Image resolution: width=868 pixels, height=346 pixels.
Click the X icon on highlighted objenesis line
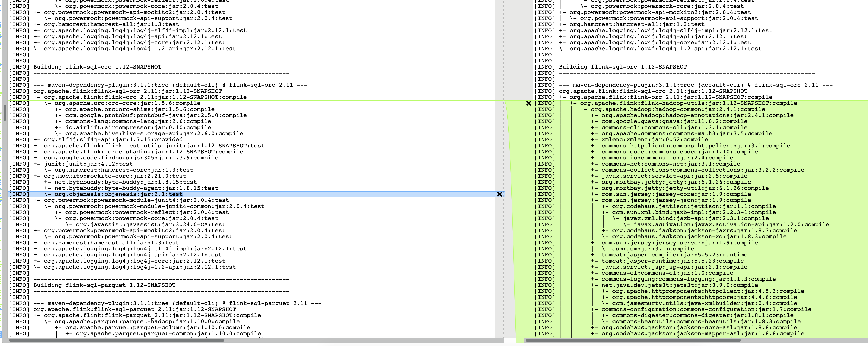[x=499, y=194]
